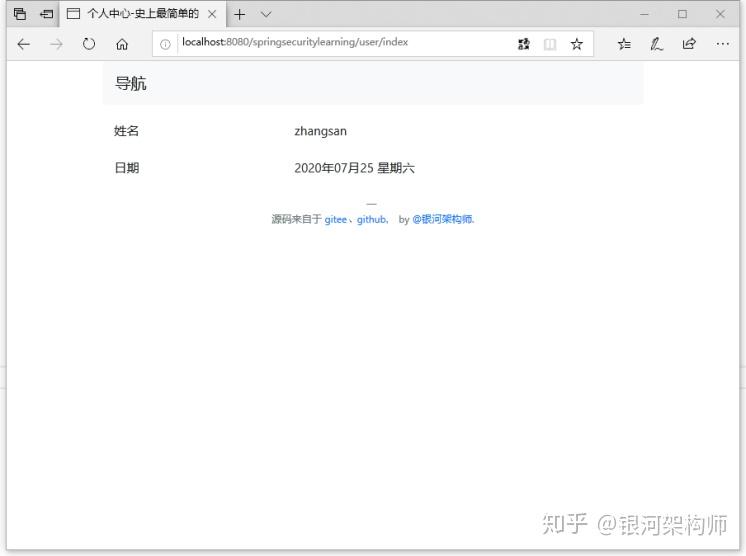Go to the home page icon

(x=122, y=44)
